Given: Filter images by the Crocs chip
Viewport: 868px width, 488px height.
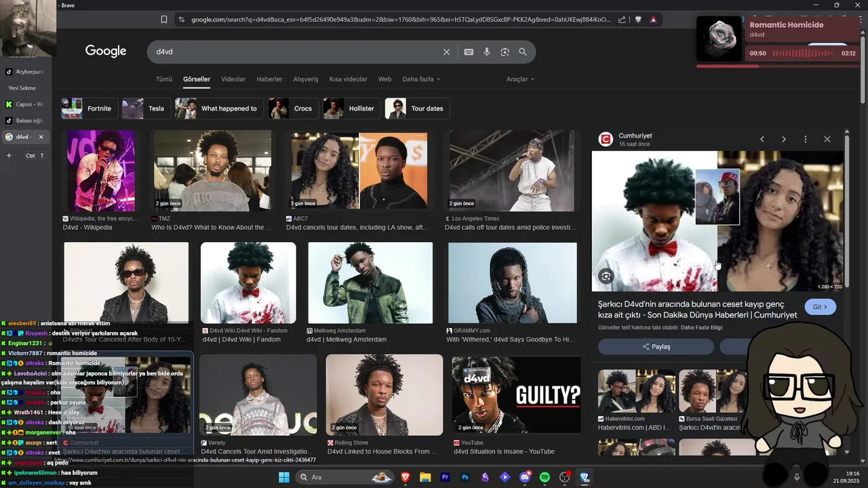Looking at the screenshot, I should tap(293, 108).
